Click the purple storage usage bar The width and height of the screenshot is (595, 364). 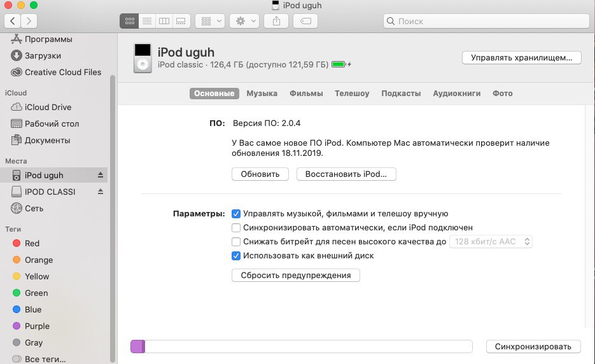click(137, 347)
